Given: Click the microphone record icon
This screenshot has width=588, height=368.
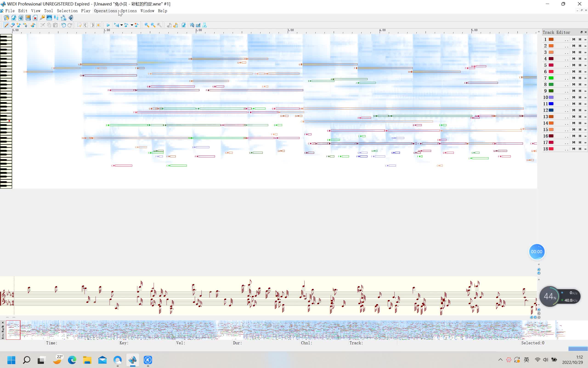Looking at the screenshot, I should coord(42,18).
